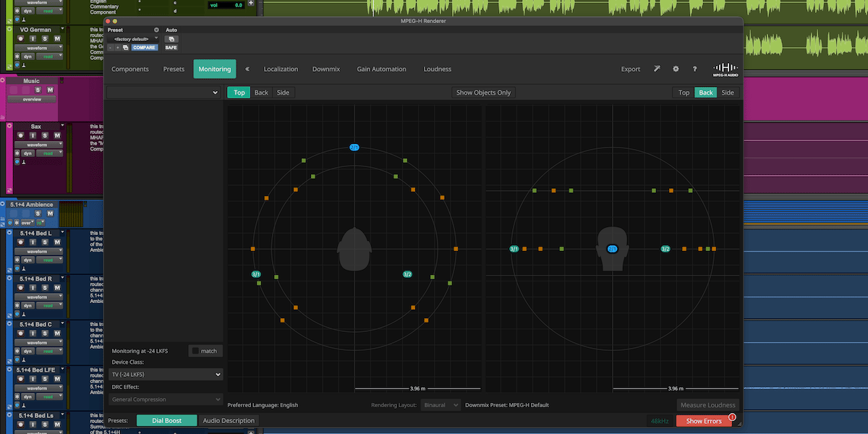This screenshot has height=434, width=868.
Task: Open the Components tab
Action: [x=130, y=69]
